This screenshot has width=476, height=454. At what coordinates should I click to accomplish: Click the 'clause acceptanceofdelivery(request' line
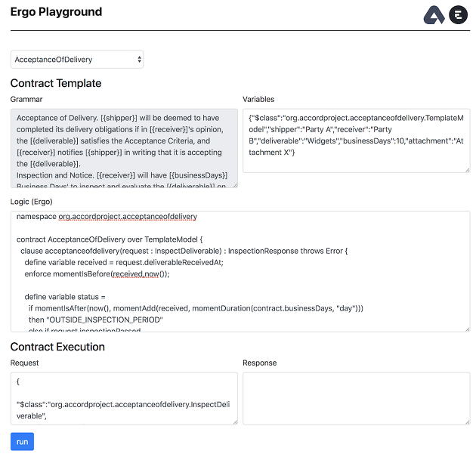(x=184, y=251)
